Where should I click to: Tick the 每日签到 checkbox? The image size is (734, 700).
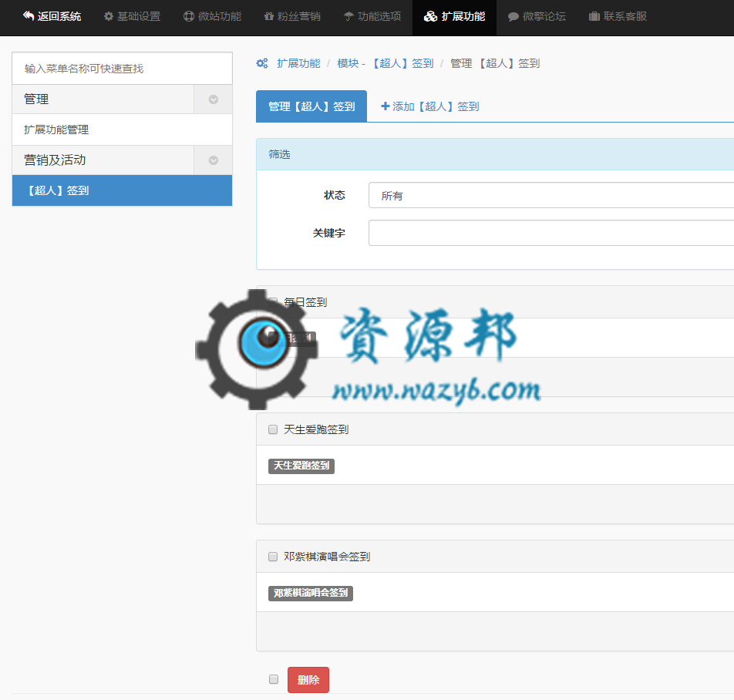point(273,301)
